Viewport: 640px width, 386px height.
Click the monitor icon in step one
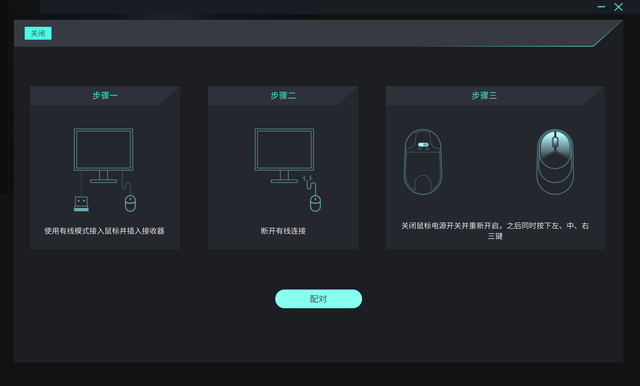coord(104,155)
